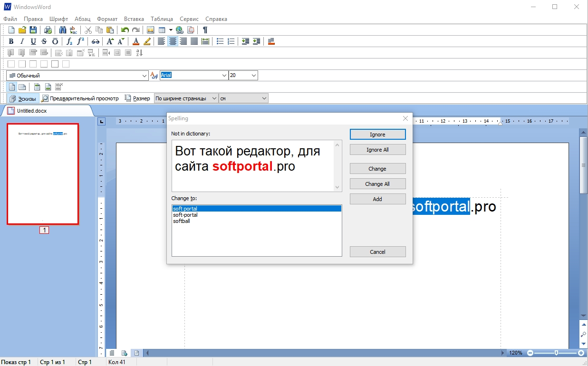
Task: Click the outlined box border icon
Action: tap(55, 64)
